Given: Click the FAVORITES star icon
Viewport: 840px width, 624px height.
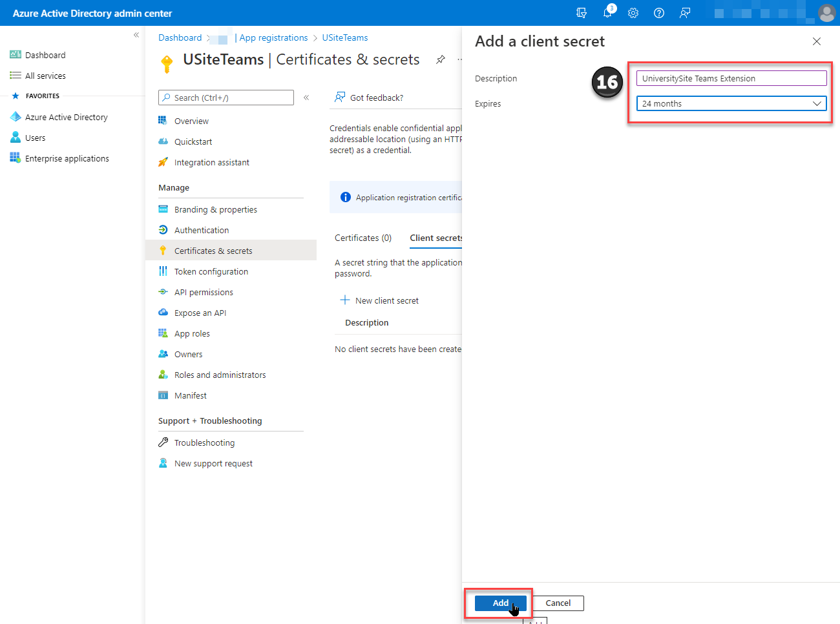Looking at the screenshot, I should (16, 96).
